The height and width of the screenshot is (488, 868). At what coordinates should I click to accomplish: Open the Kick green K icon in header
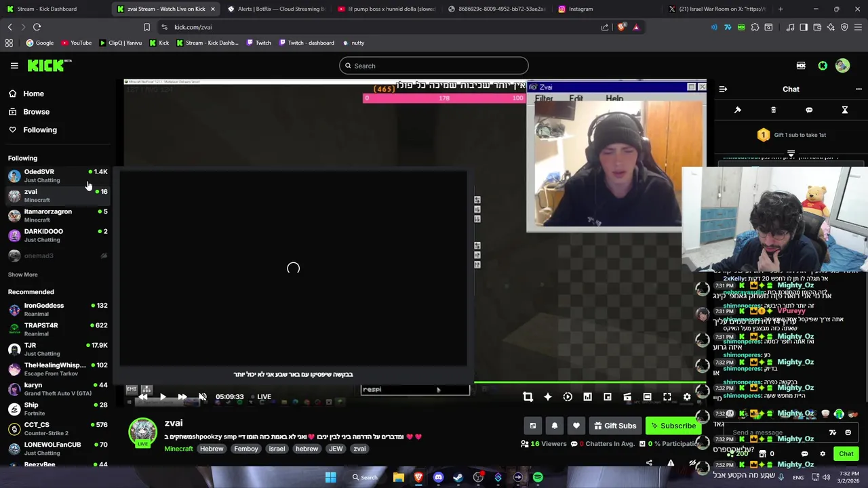823,66
